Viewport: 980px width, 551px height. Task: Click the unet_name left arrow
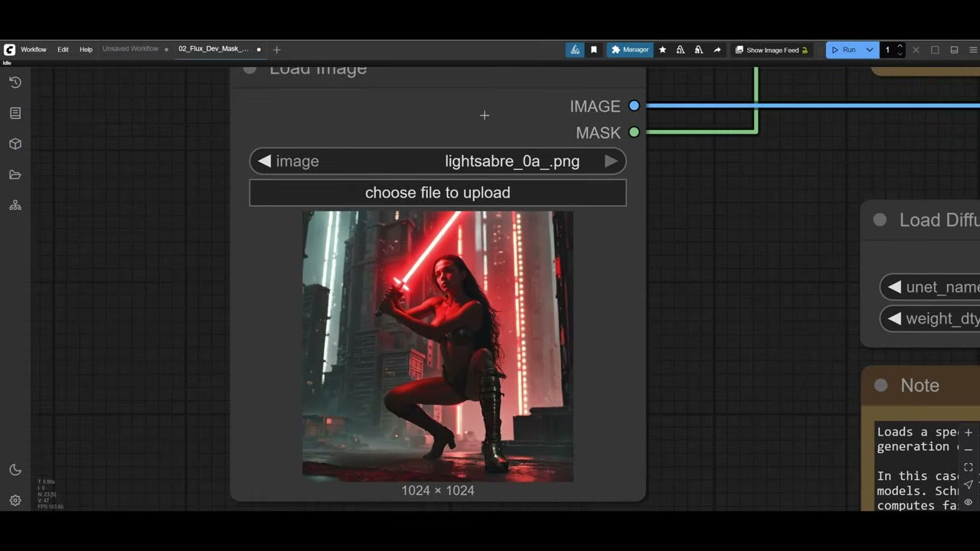click(x=894, y=288)
